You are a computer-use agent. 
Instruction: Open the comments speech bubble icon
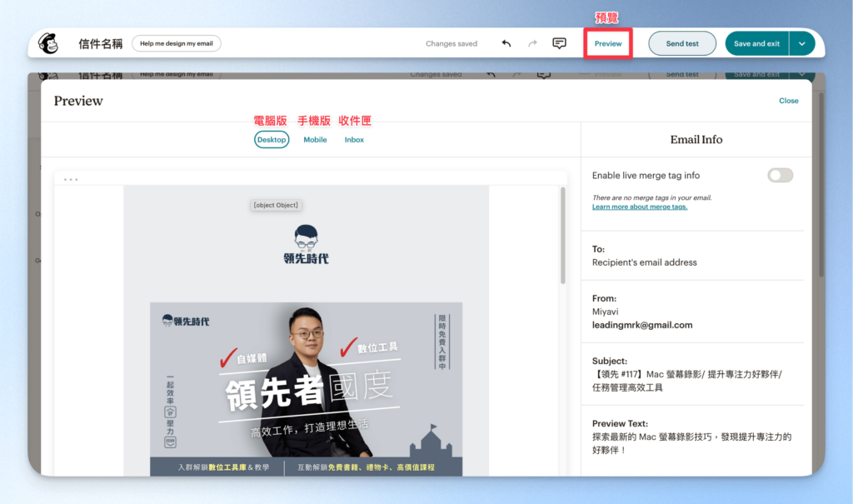coord(559,43)
